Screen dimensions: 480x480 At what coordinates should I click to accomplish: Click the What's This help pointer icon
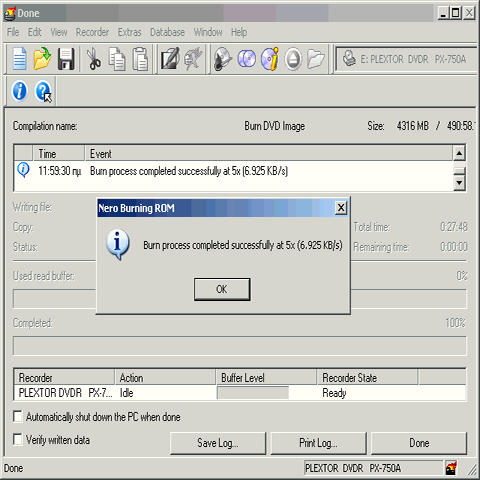[43, 91]
